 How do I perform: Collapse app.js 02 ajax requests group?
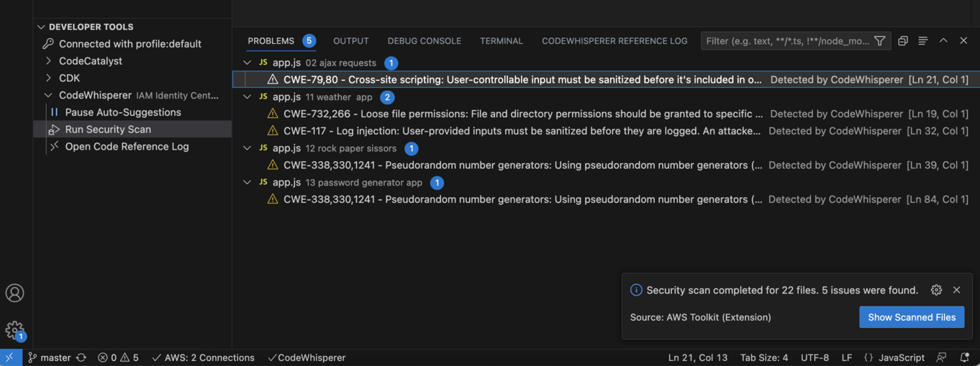point(247,63)
